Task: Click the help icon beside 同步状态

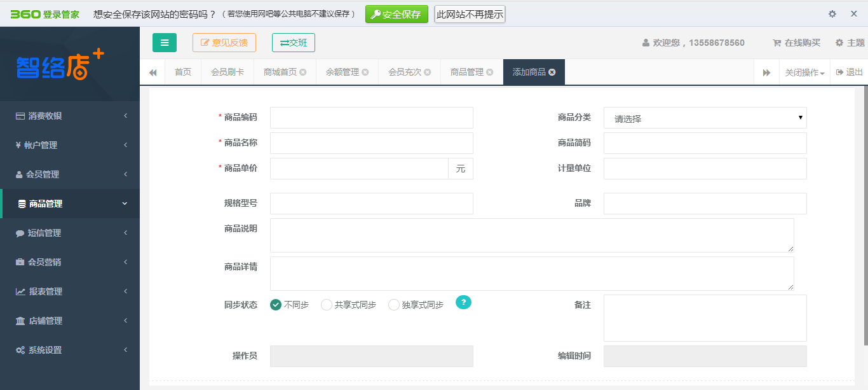Action: [463, 302]
